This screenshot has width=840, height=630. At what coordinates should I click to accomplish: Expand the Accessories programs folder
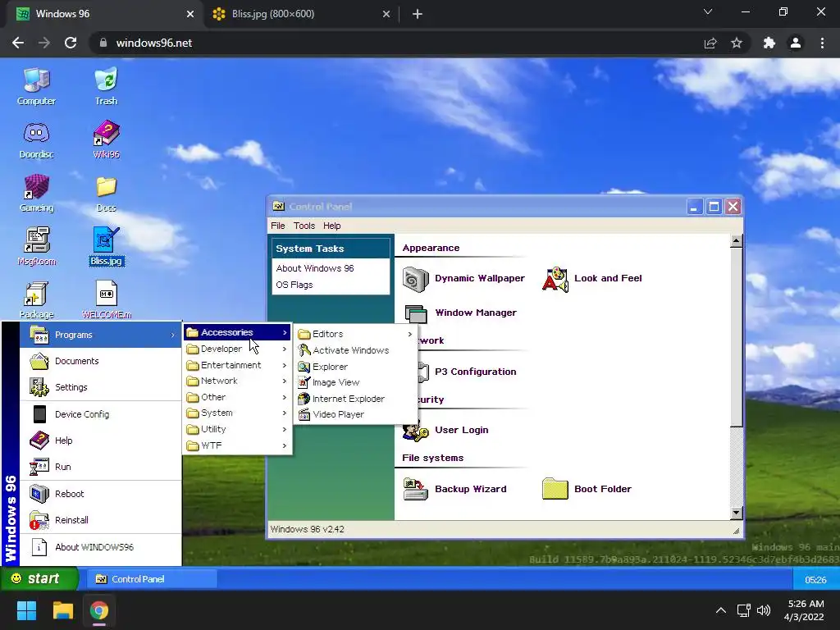237,333
